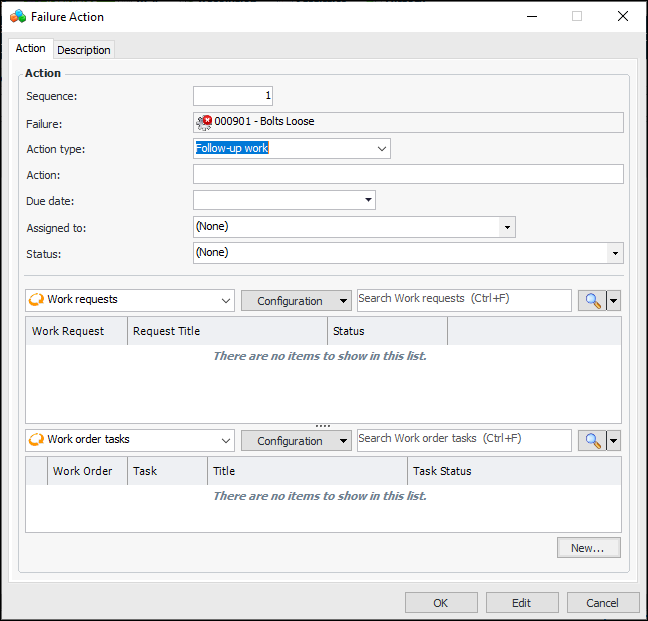Expand the Status dropdown list
Image resolution: width=648 pixels, height=621 pixels.
615,253
